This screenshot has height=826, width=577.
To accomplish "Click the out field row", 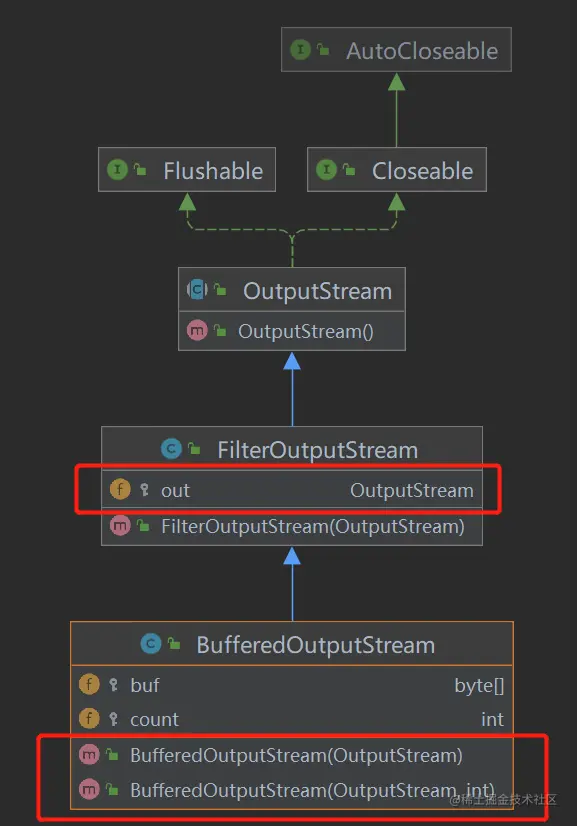I will point(292,490).
